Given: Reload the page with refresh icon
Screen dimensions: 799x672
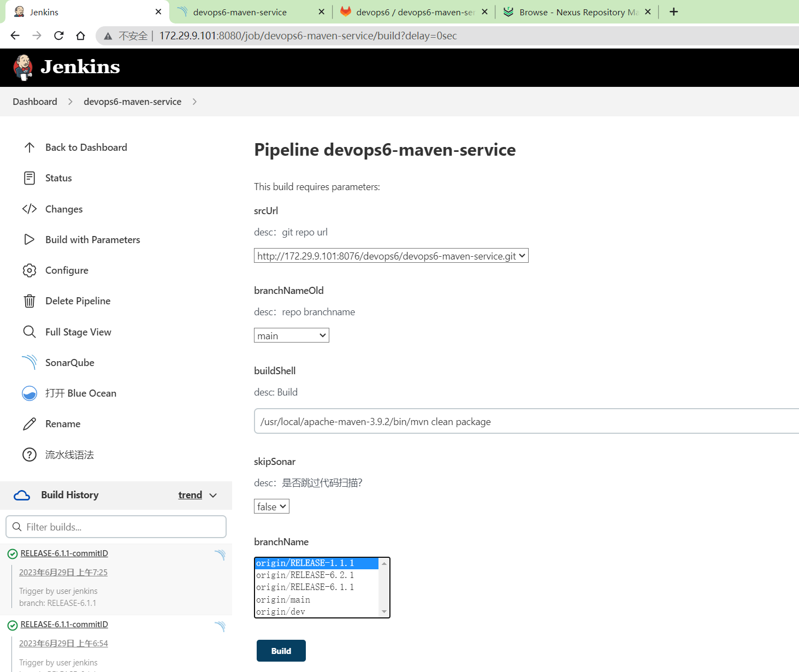Looking at the screenshot, I should click(x=58, y=36).
